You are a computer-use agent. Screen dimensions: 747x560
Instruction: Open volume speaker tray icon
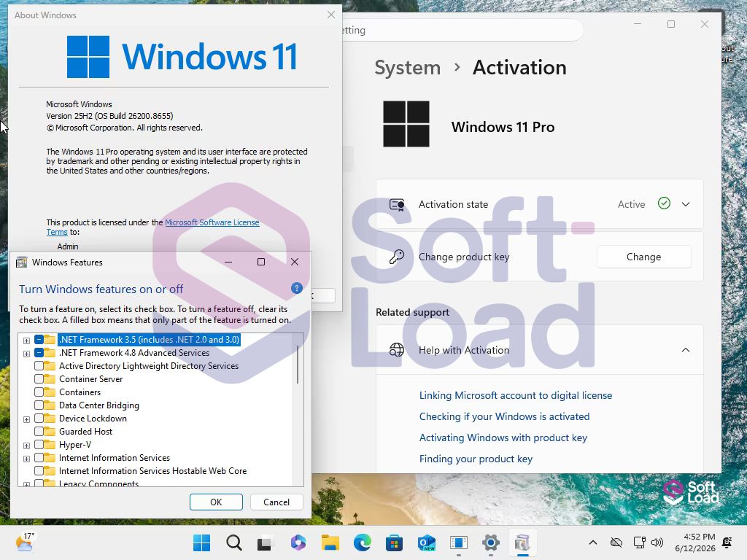tap(657, 542)
